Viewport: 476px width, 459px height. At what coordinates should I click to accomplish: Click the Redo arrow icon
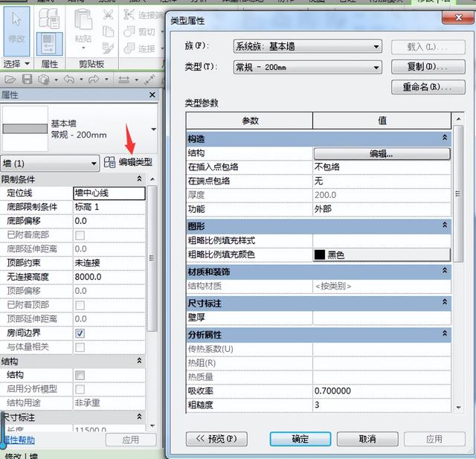coord(94,80)
